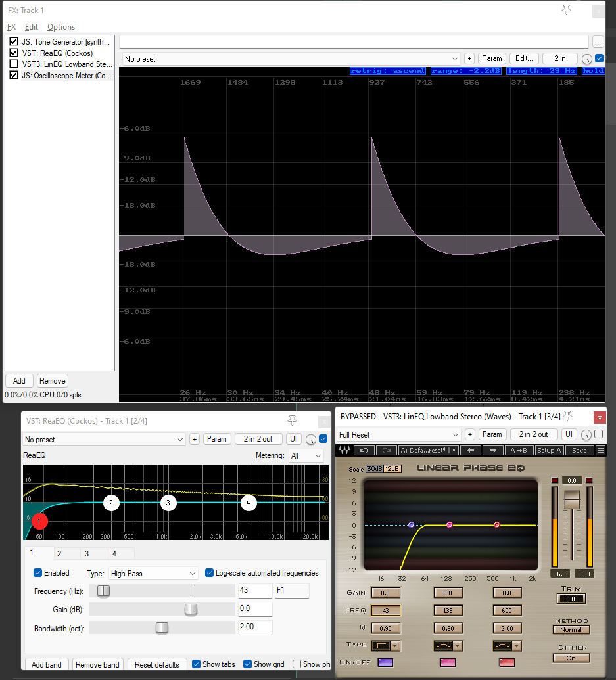Go to next preset with right arrow

(x=493, y=450)
